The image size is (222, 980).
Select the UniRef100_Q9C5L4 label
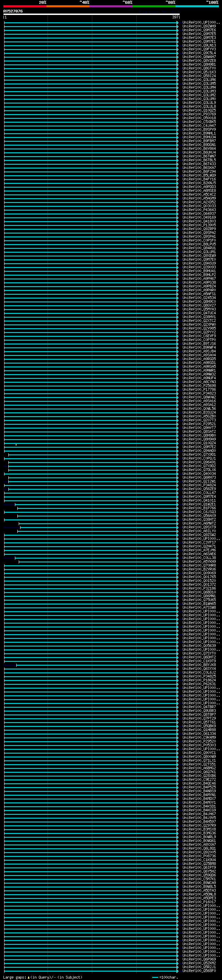(x=199, y=53)
